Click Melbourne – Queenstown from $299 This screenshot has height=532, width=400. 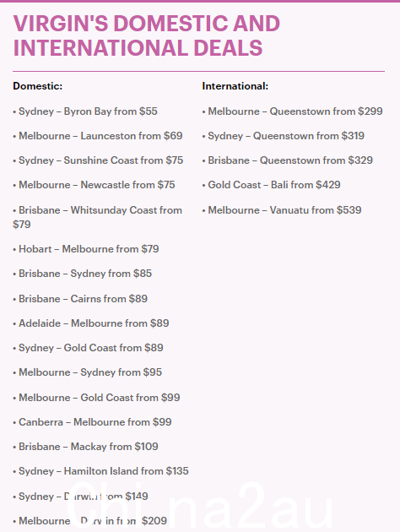[x=292, y=111]
